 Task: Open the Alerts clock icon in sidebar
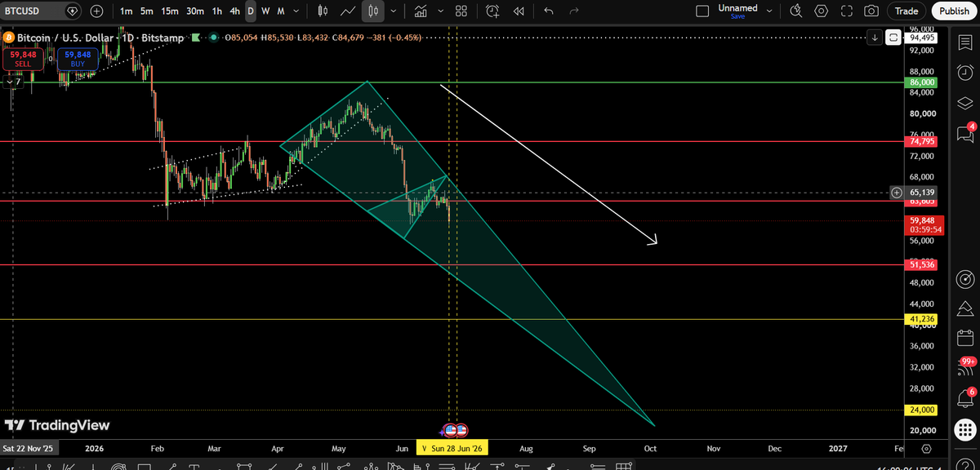click(x=965, y=73)
